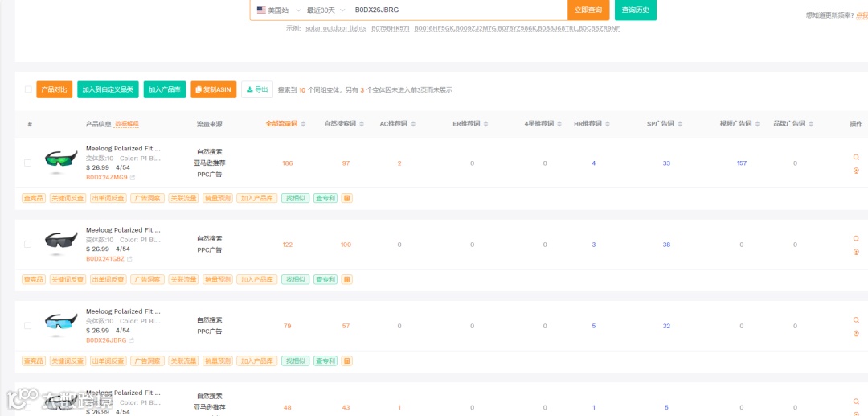Sort by AC推荐词 column arrows

coord(413,124)
